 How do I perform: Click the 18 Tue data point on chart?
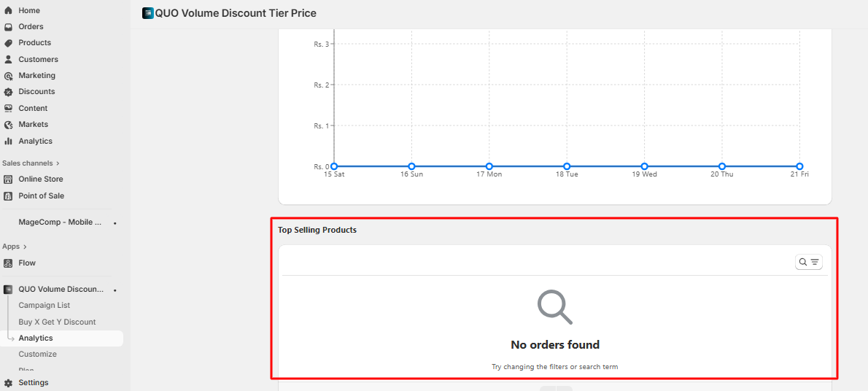(567, 166)
